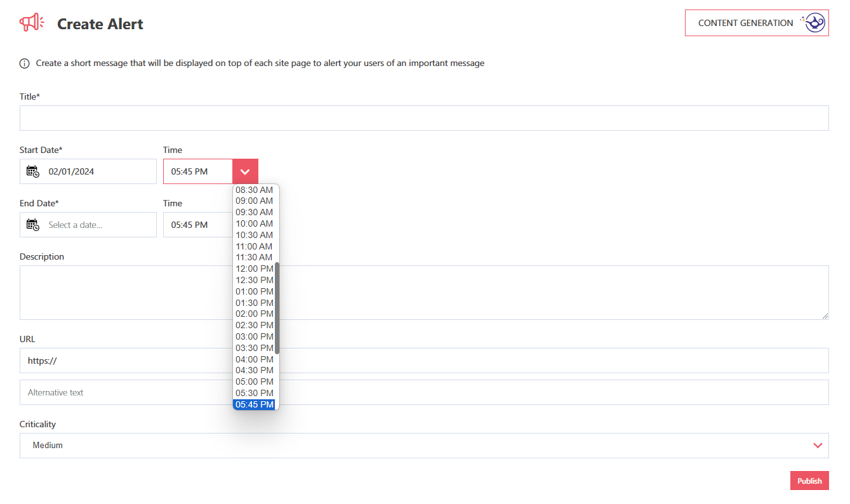
Task: Click the info circle icon
Action: click(x=25, y=63)
